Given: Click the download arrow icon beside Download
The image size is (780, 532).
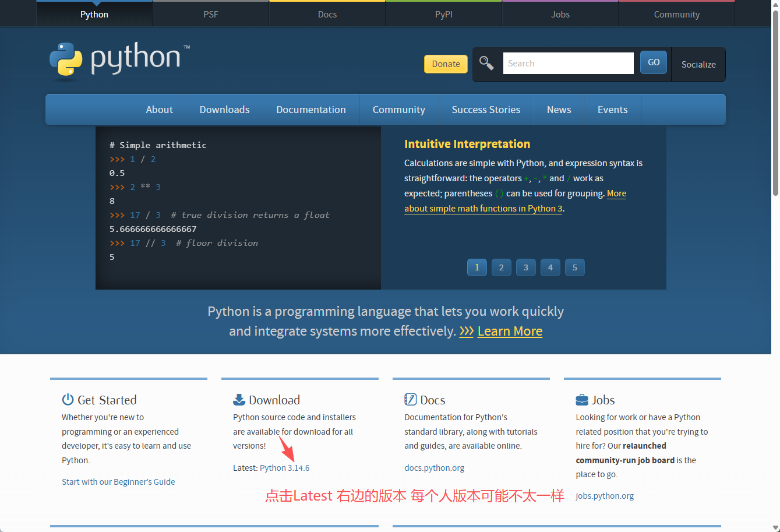Looking at the screenshot, I should [x=239, y=400].
